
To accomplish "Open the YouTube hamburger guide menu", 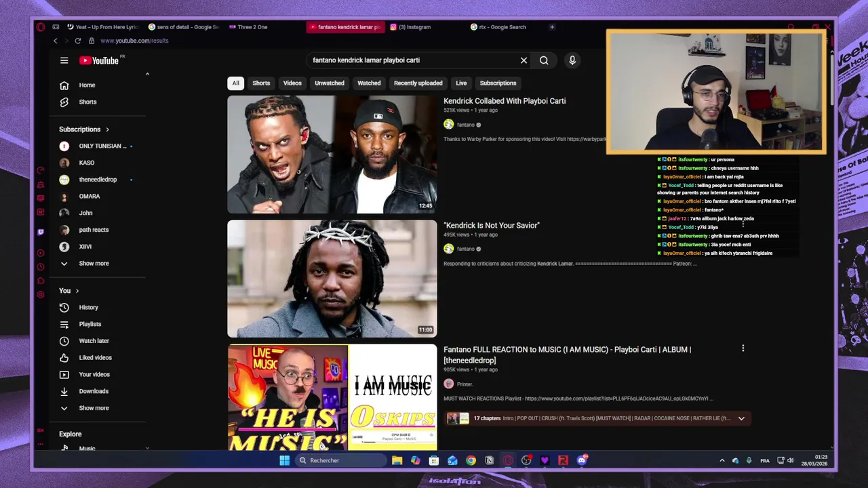I will click(64, 60).
